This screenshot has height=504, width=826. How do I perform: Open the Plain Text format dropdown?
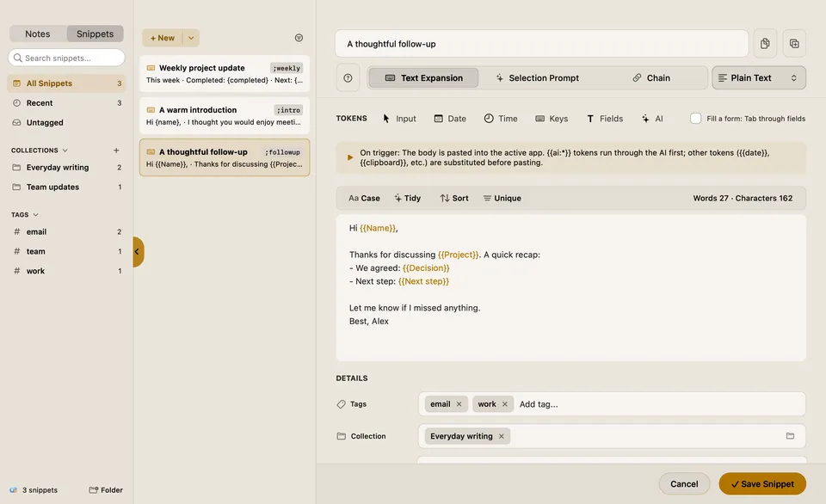(x=759, y=78)
